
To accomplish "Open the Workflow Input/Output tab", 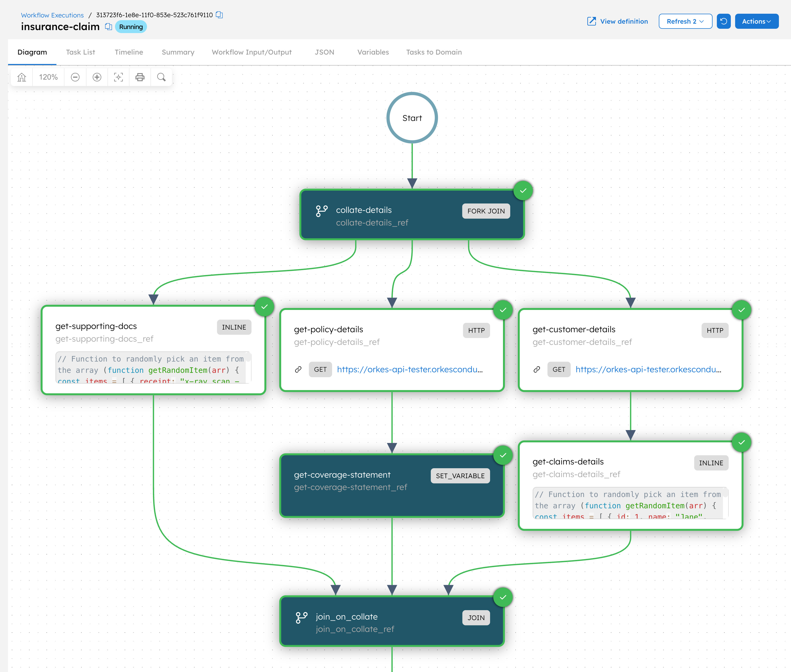I will pos(251,52).
